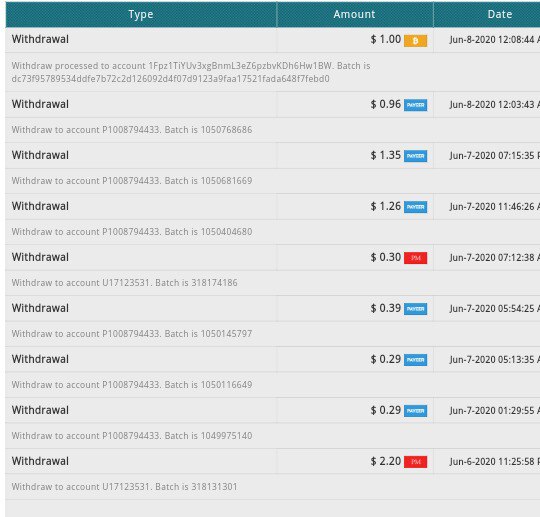Click the Withdrawal label on the $ 0.30 row

40,257
